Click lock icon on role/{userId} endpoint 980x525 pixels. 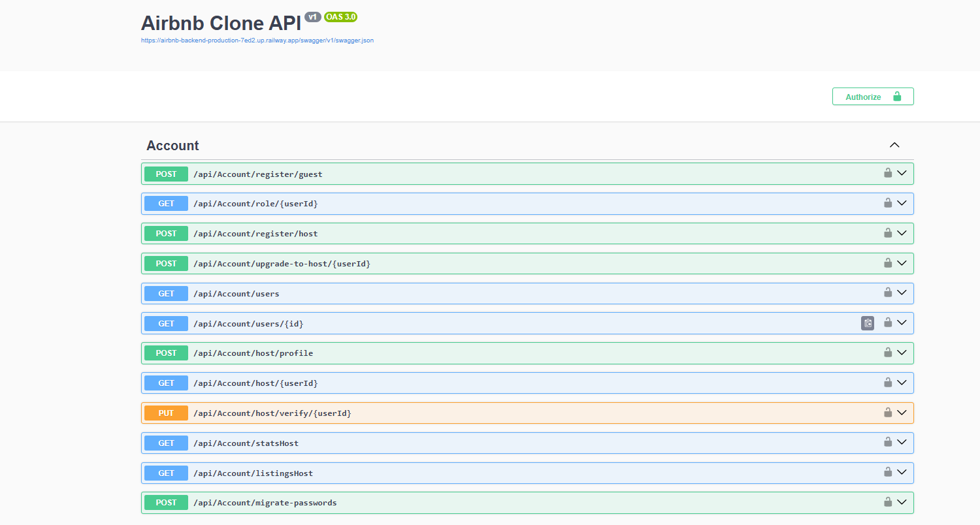(x=888, y=203)
